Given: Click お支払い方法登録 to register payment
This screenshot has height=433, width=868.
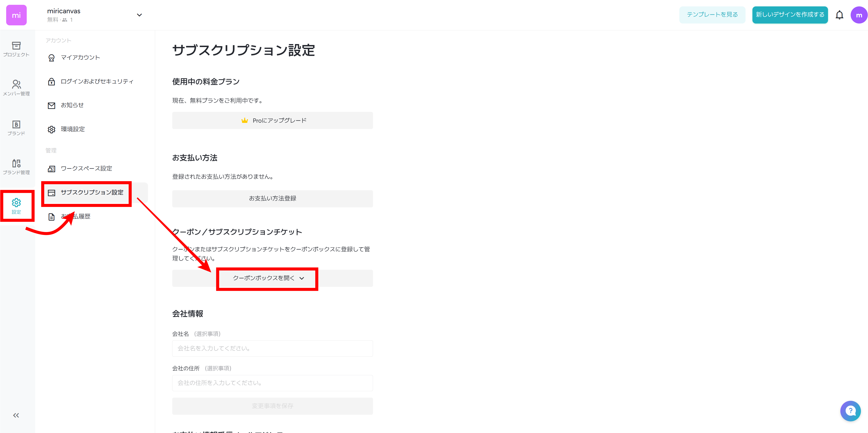Looking at the screenshot, I should (272, 198).
